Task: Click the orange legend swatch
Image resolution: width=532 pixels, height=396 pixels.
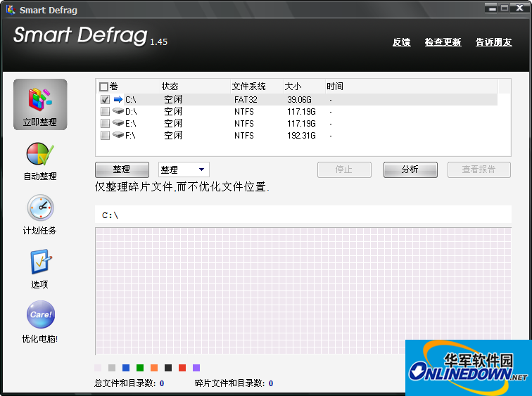Action: [x=154, y=368]
